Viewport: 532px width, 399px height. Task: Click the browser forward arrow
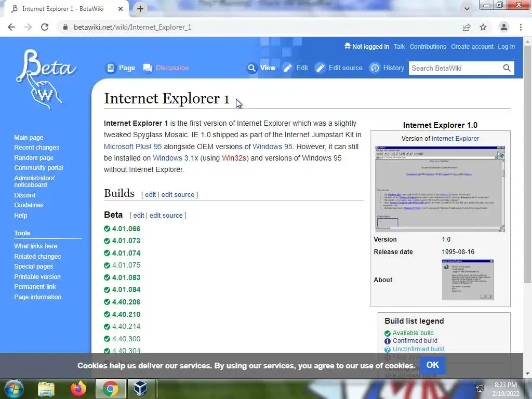tap(28, 27)
